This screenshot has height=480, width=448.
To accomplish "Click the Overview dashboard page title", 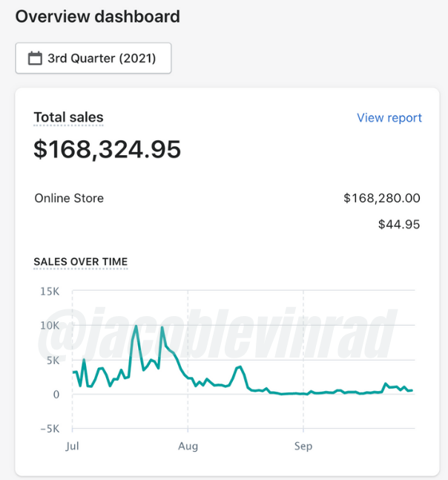I will point(97,16).
